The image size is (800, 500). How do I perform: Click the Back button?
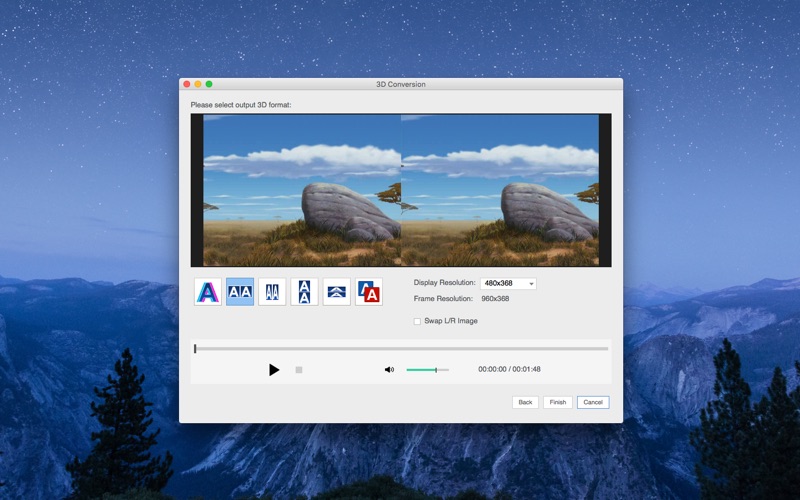(x=525, y=402)
